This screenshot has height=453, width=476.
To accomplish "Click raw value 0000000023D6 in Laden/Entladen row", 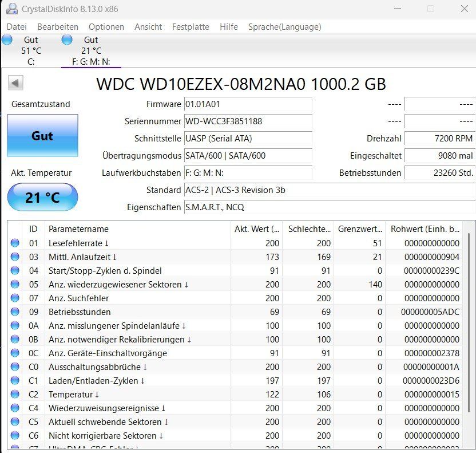I will click(x=431, y=381).
